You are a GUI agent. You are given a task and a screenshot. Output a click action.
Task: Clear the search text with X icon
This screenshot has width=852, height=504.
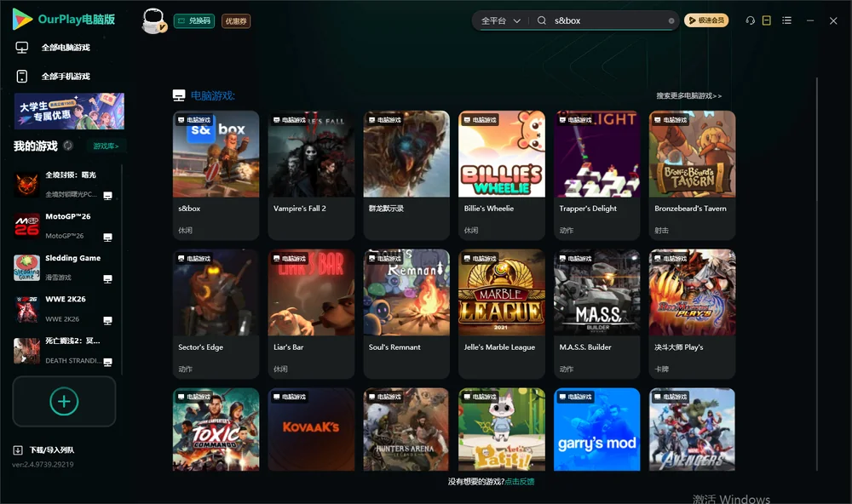(671, 21)
